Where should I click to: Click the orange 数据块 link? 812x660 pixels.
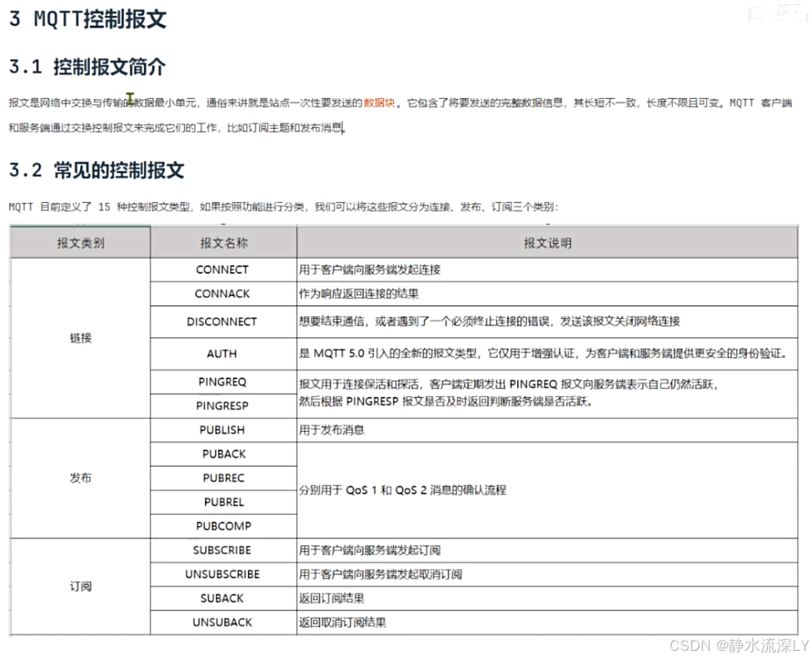tap(379, 102)
